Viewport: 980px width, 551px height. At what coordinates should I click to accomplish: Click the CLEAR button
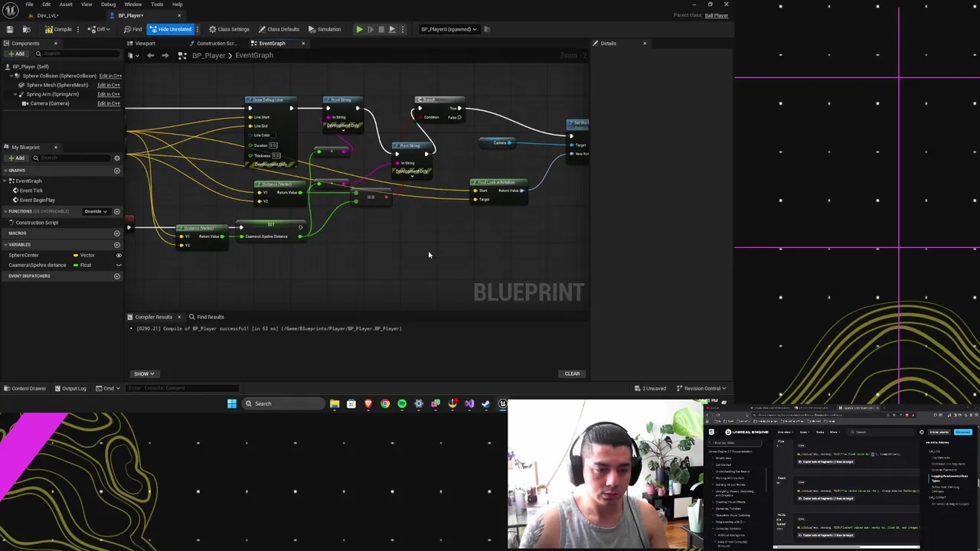572,373
